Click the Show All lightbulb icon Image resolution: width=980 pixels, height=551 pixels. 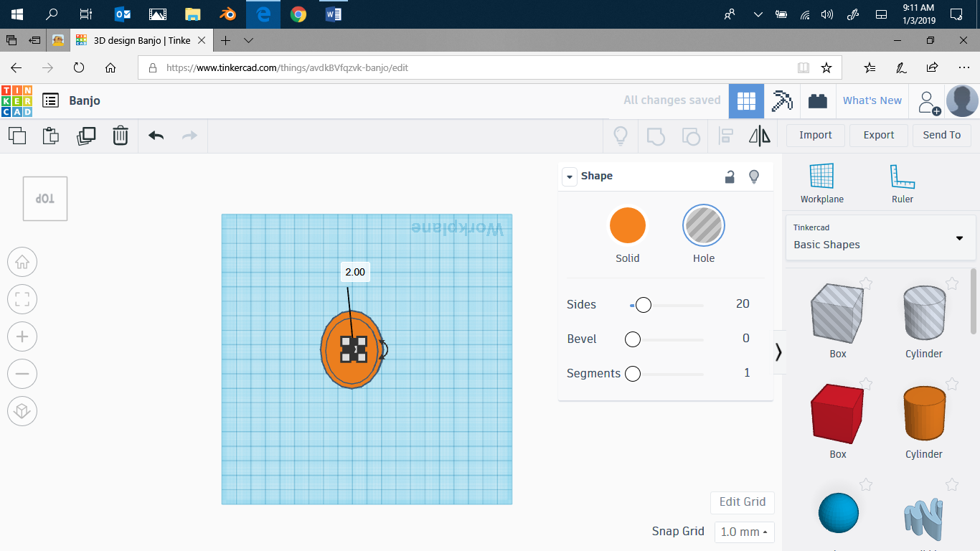[621, 136]
